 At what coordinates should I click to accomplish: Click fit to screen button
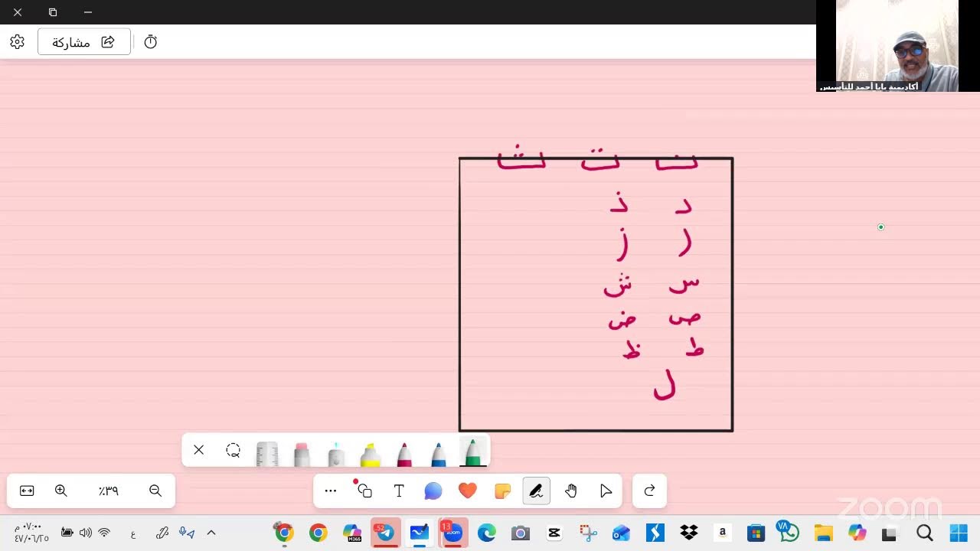point(27,491)
